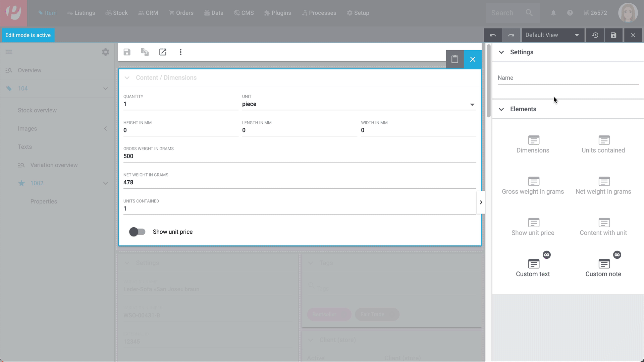Collapse the Elements section
The image size is (644, 362).
pos(501,109)
